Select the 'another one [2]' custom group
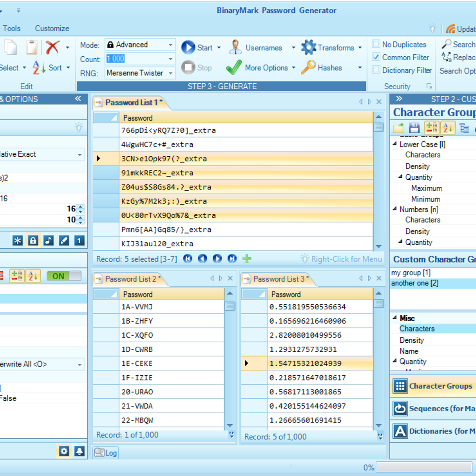 433,283
